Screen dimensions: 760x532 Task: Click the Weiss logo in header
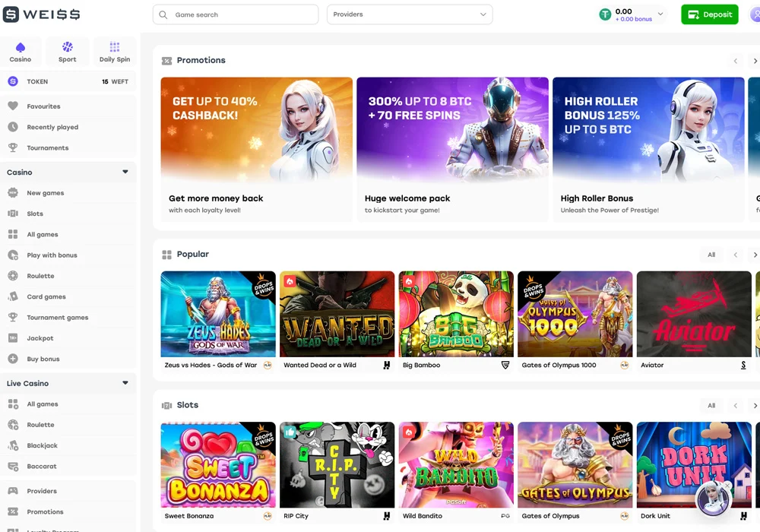42,14
